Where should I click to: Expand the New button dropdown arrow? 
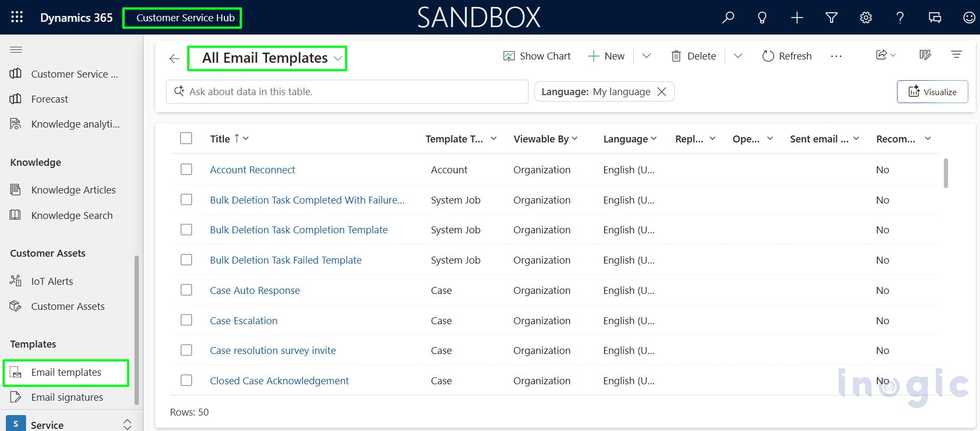pos(646,56)
